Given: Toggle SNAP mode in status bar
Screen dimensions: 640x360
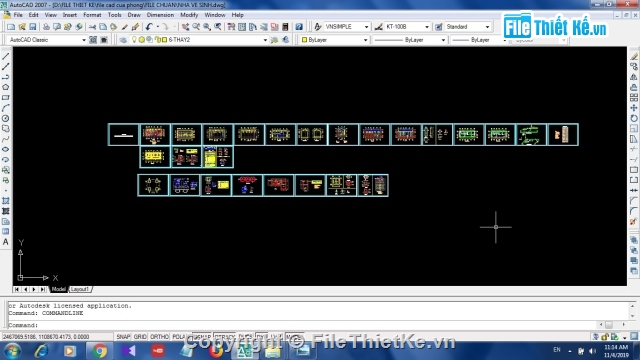Looking at the screenshot, I should click(123, 337).
